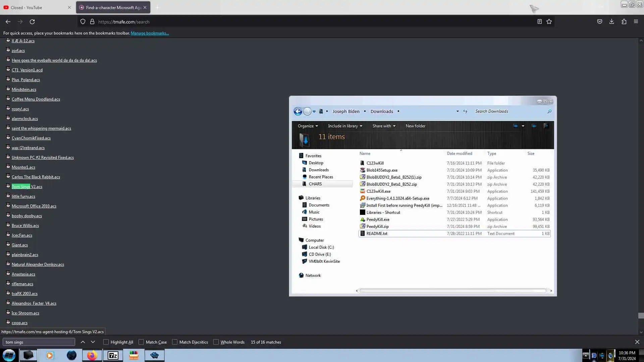Open Firefox hamburger application menu
Viewport: 644px width, 362px height.
(636, 22)
